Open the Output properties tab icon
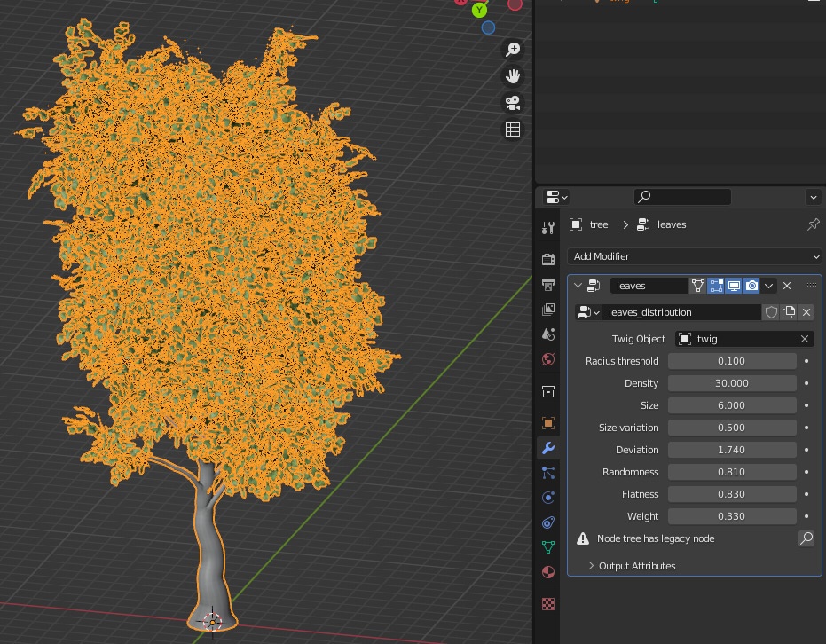The height and width of the screenshot is (644, 826). (548, 285)
